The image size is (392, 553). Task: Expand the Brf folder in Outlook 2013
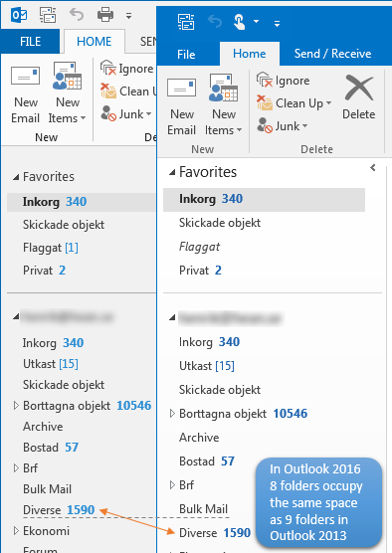(x=16, y=468)
